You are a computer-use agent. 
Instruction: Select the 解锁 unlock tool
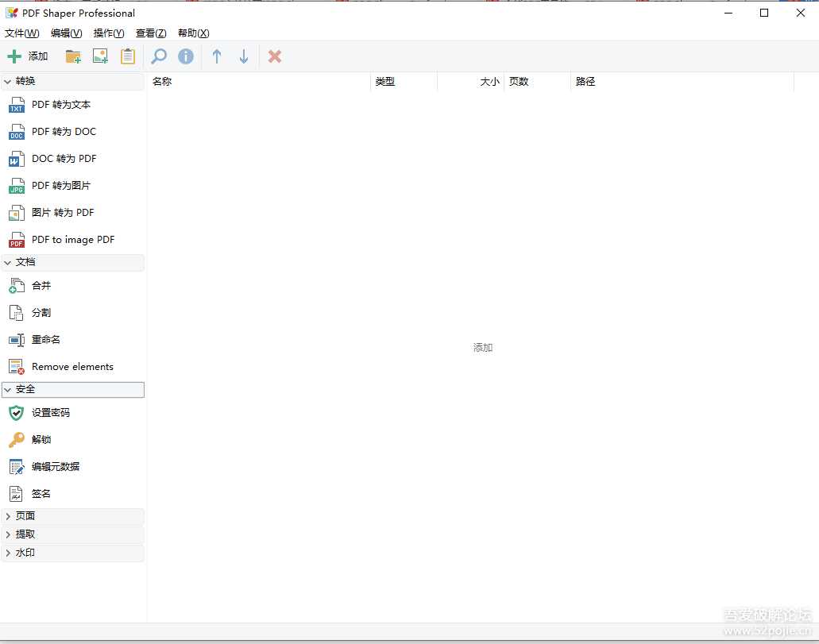pos(41,439)
